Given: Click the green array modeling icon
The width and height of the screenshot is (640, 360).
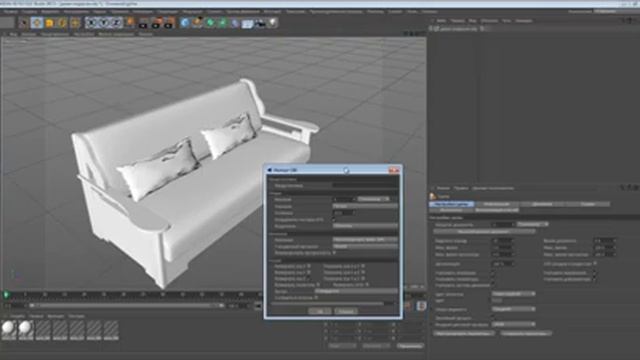Looking at the screenshot, I should (x=223, y=23).
